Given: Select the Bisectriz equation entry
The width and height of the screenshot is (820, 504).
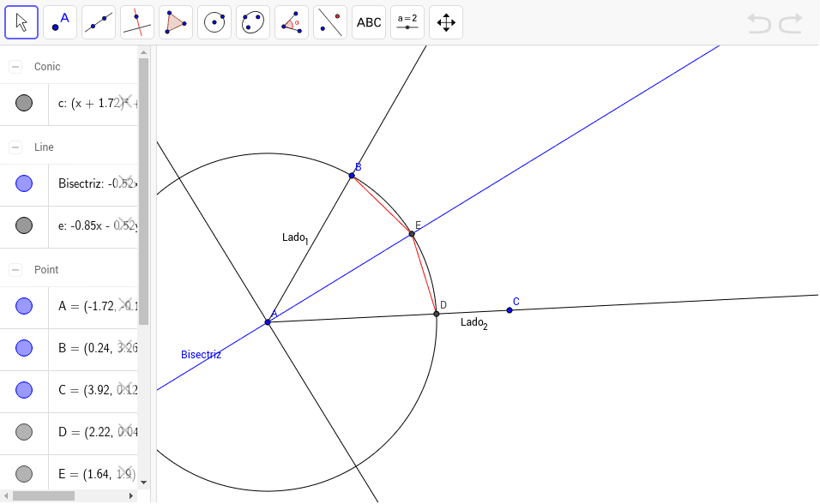Looking at the screenshot, I should [x=93, y=183].
